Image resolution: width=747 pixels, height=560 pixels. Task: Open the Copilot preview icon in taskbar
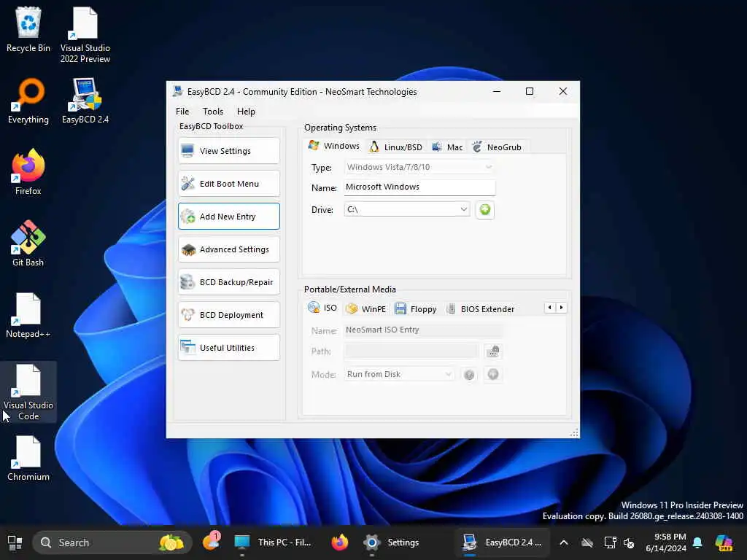tap(724, 542)
